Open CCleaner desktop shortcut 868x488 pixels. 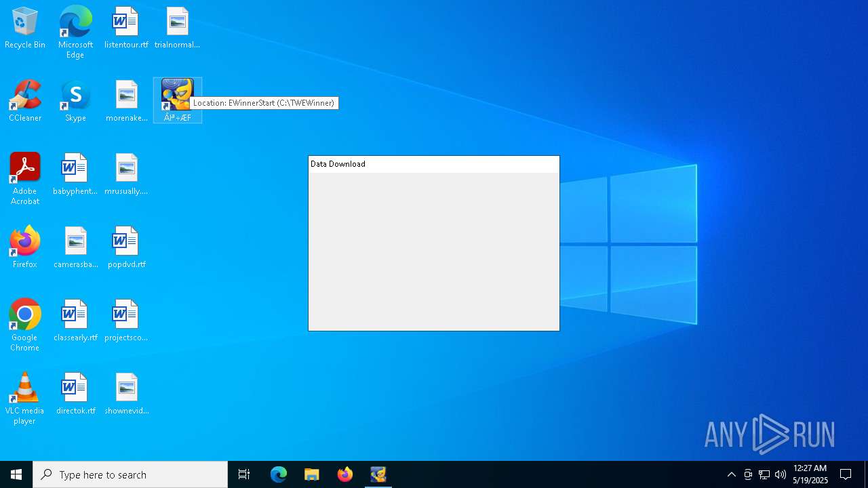[25, 101]
